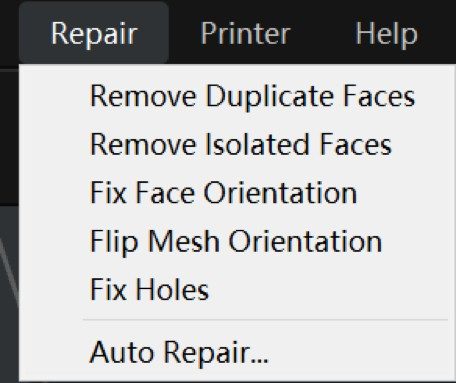
Task: Click Help in the menu bar
Action: click(386, 33)
